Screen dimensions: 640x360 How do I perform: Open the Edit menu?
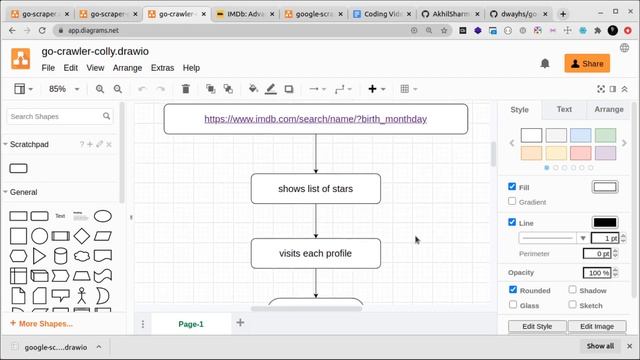tap(71, 68)
